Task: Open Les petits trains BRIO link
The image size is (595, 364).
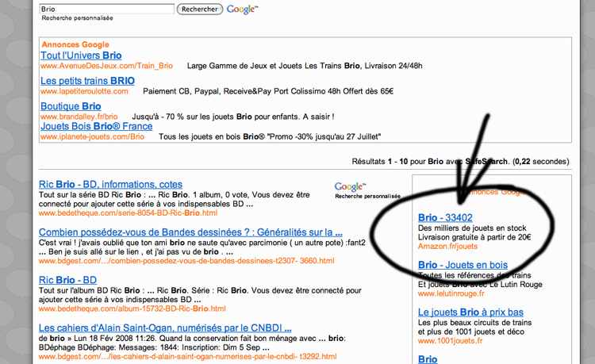Action: pyautogui.click(x=87, y=81)
